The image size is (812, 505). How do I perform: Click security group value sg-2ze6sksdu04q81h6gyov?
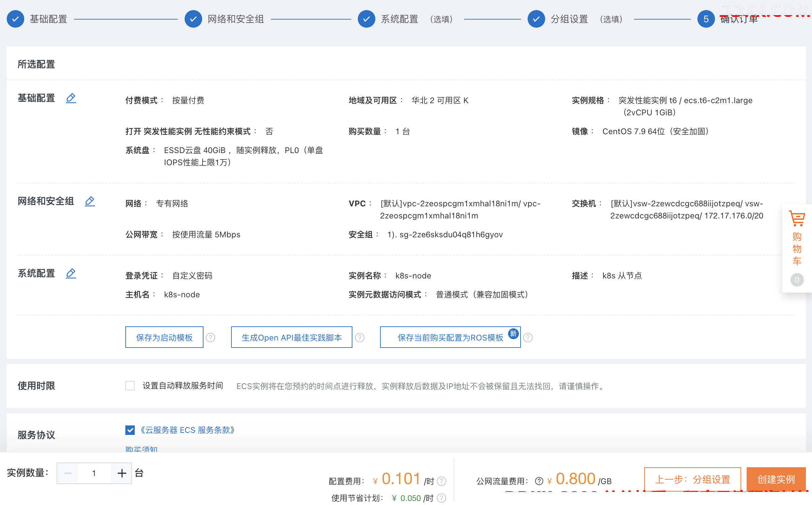coord(451,235)
